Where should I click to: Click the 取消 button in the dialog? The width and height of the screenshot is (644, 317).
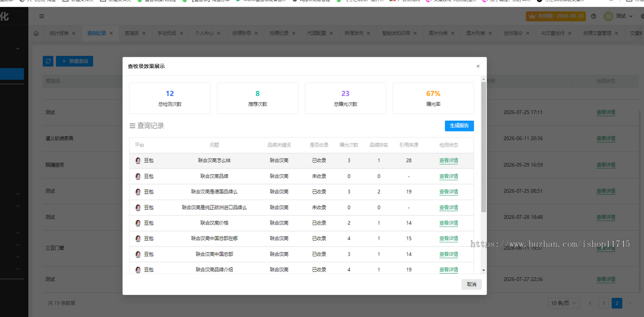pos(472,284)
